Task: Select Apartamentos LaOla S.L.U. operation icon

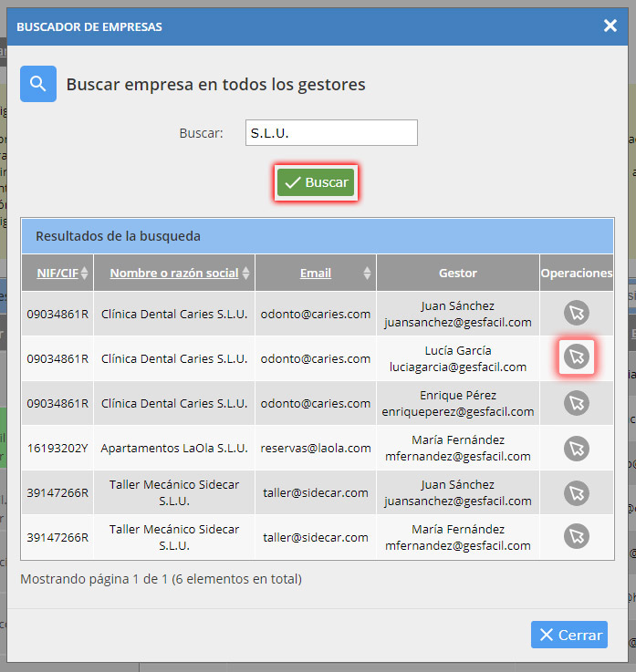Action: click(576, 448)
